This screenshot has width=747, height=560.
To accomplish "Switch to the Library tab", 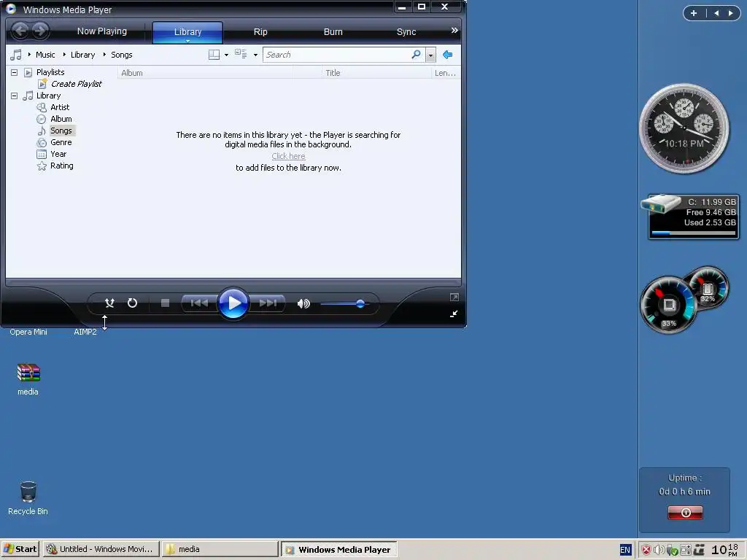I will [x=187, y=32].
